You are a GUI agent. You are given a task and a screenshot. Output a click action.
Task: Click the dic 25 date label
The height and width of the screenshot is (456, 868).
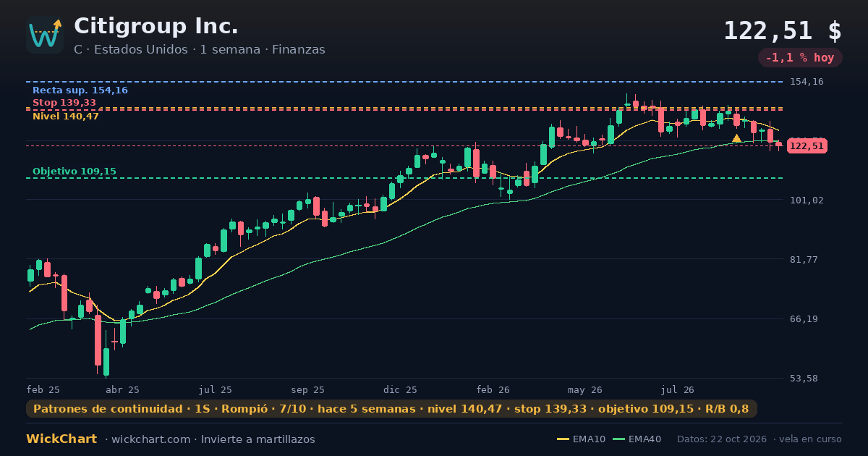[400, 389]
